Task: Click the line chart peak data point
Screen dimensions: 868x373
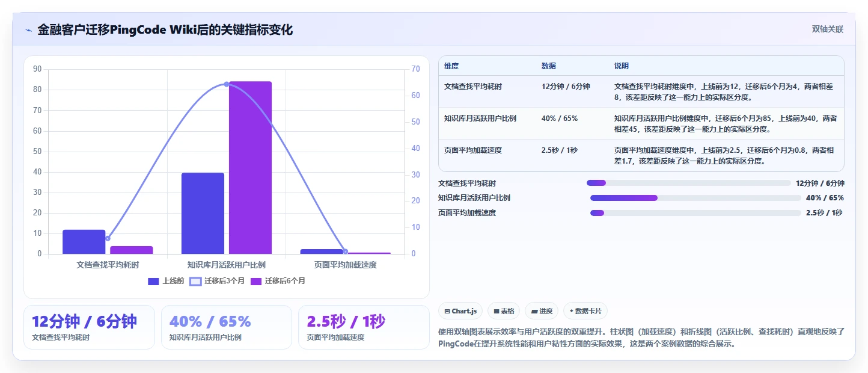Action: point(227,84)
